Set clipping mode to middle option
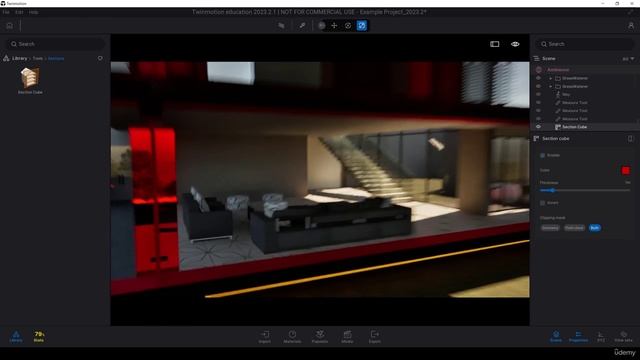The height and width of the screenshot is (360, 640). tap(574, 228)
